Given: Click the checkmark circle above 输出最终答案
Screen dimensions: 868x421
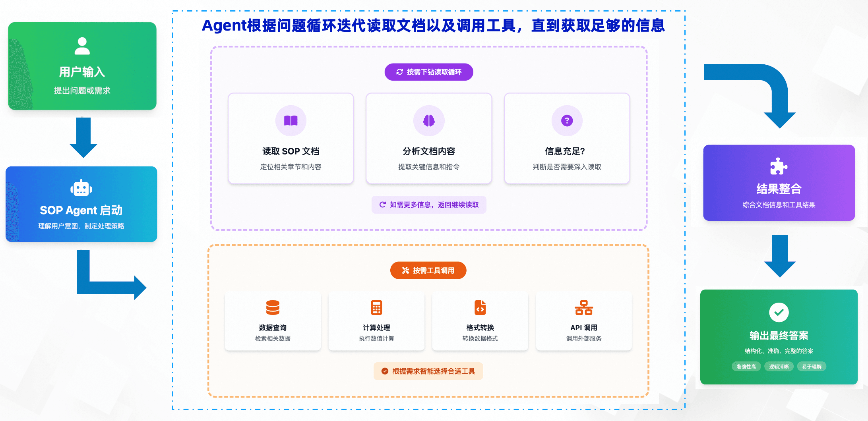Looking at the screenshot, I should pyautogui.click(x=779, y=312).
